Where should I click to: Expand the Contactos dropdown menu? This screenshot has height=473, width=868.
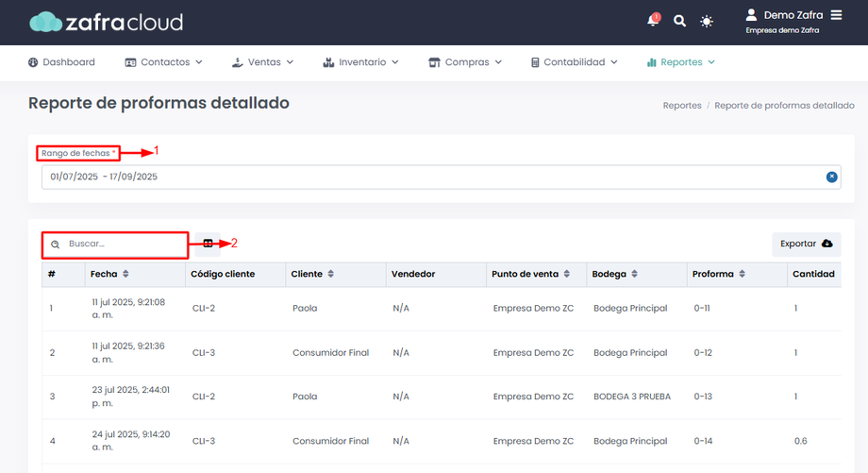tap(163, 62)
